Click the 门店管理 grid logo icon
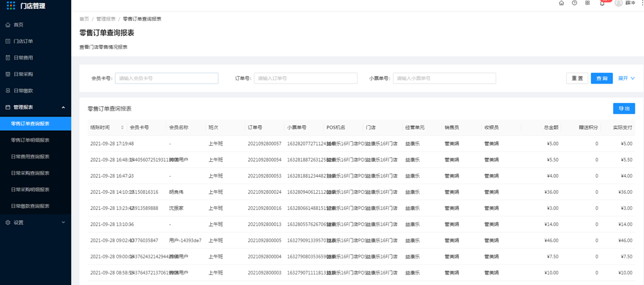Screen dimensions: 644x285 11,6
